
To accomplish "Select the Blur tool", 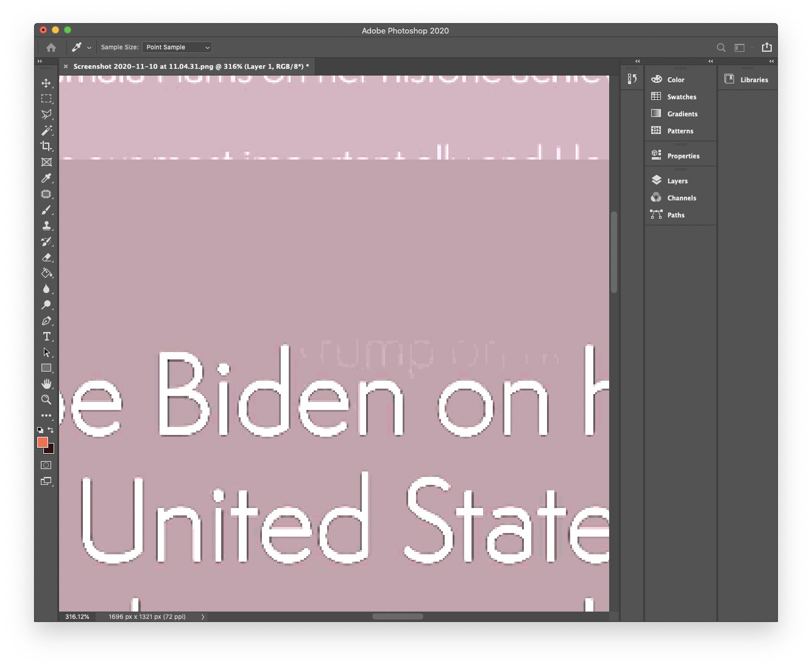I will [x=46, y=289].
